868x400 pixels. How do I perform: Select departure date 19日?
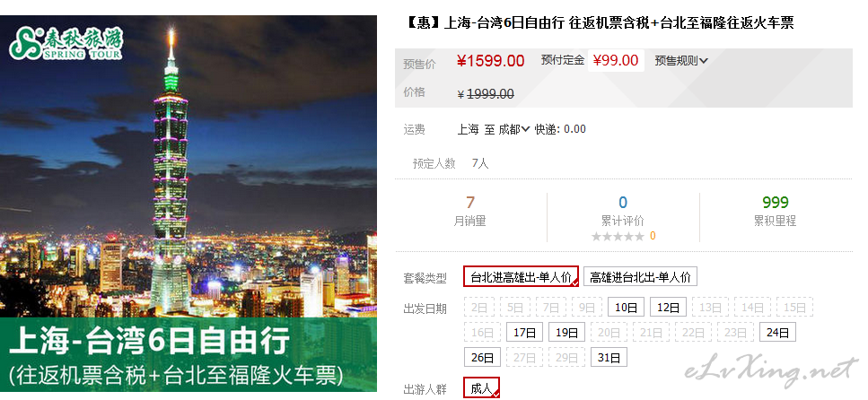point(566,332)
